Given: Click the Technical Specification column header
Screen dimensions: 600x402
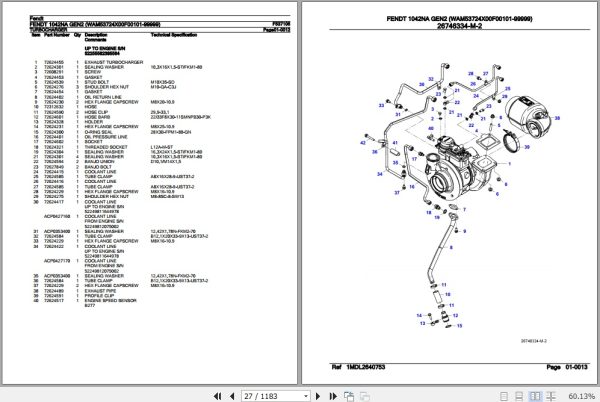Looking at the screenshot, I should [174, 35].
